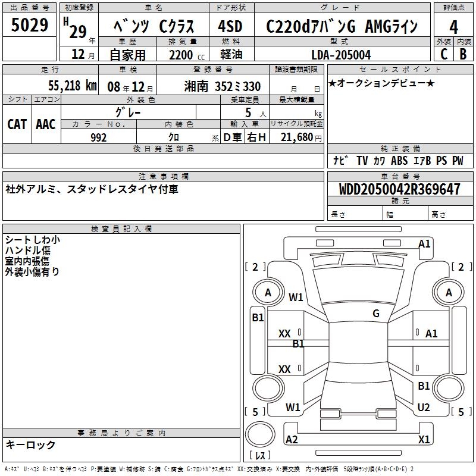Select the キーロック notice text
The height and width of the screenshot is (476, 476).
click(31, 445)
